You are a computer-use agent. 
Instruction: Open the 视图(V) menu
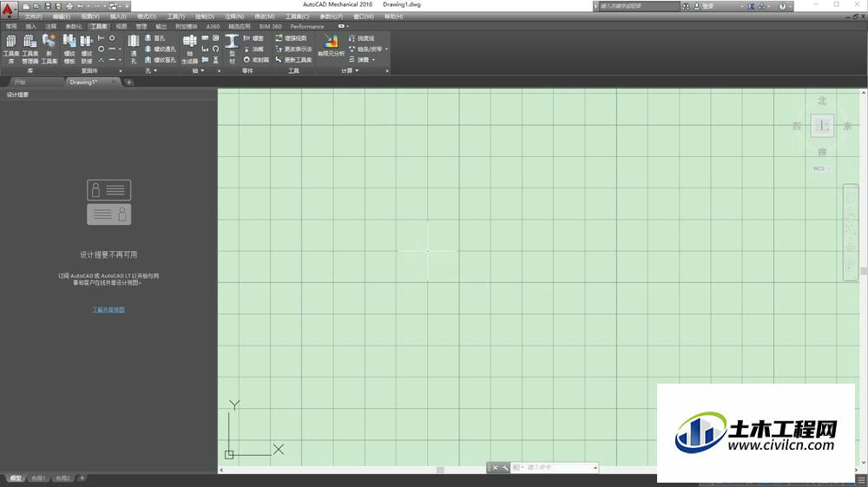(x=90, y=16)
